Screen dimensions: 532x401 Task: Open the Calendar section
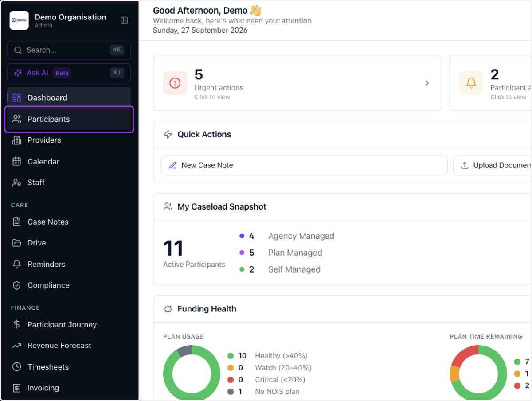pos(69,161)
